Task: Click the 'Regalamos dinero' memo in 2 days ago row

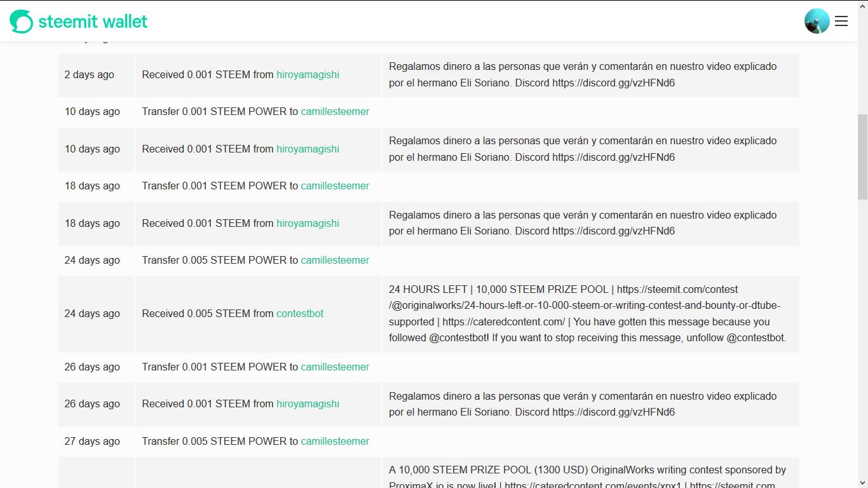Action: tap(583, 74)
